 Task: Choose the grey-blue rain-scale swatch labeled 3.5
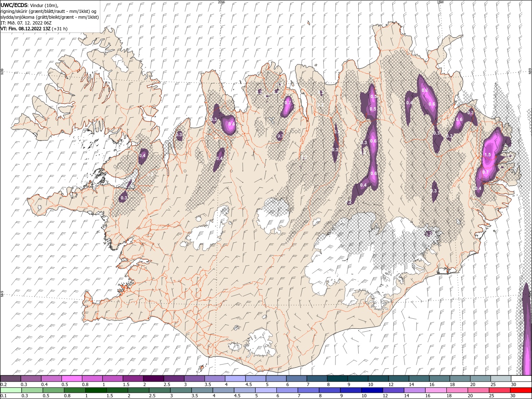(x=202, y=390)
